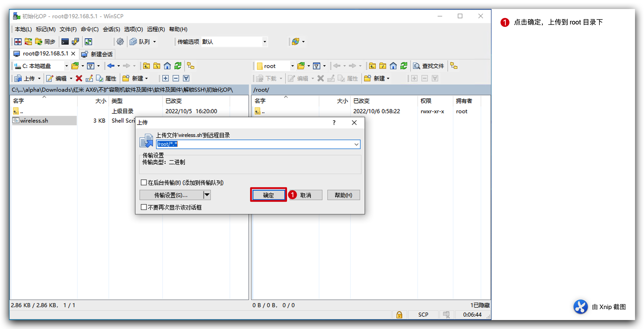Click the 同步 synchronize toolbar button
Viewport: 644px width, 329px height.
click(45, 41)
